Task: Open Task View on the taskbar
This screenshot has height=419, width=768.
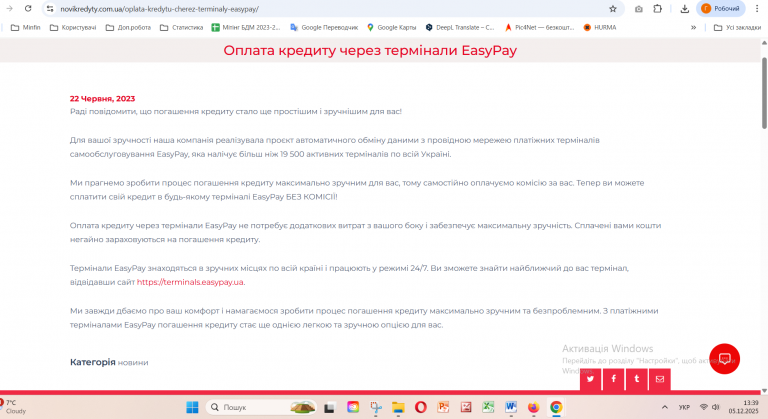Action: [x=329, y=407]
